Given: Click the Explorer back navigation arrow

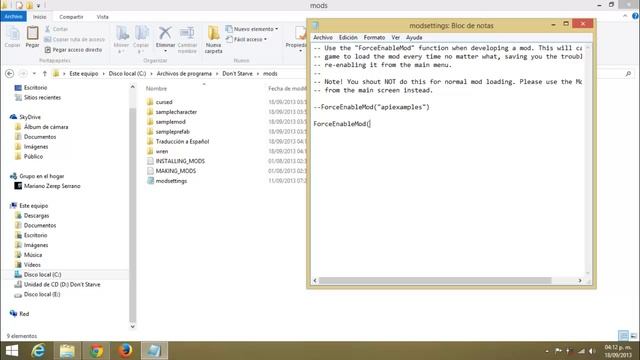Looking at the screenshot, I should pos(9,73).
